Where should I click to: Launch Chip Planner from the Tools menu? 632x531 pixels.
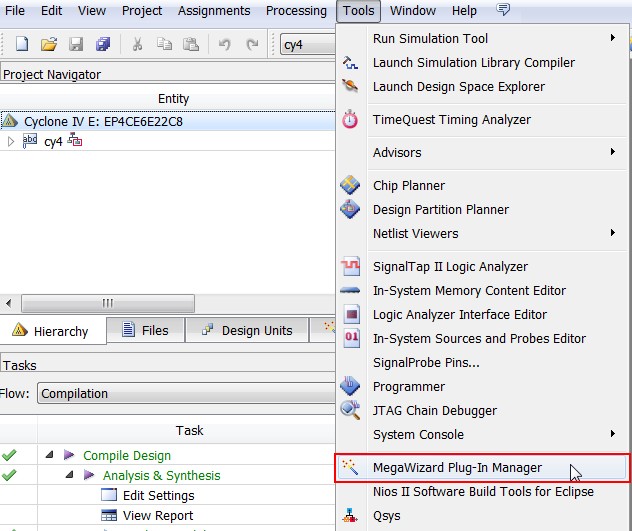(x=408, y=186)
